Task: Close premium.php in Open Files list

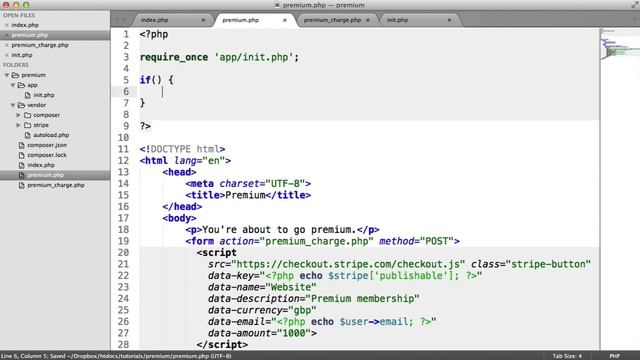Action: click(7, 35)
